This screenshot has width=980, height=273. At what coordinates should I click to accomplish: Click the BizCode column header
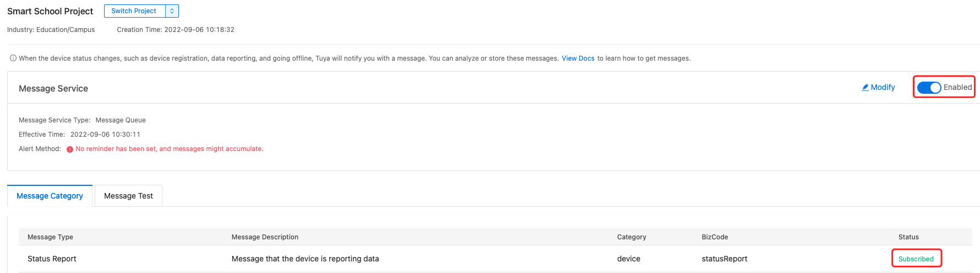click(x=715, y=237)
